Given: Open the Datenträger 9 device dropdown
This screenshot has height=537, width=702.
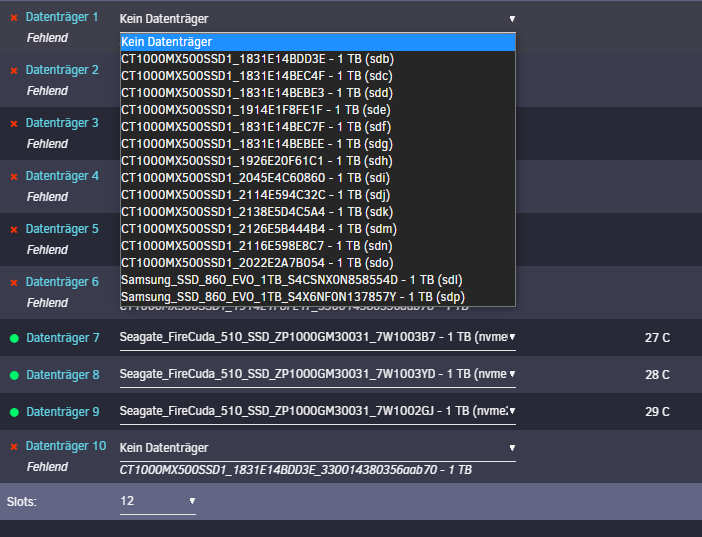Looking at the screenshot, I should tap(317, 411).
